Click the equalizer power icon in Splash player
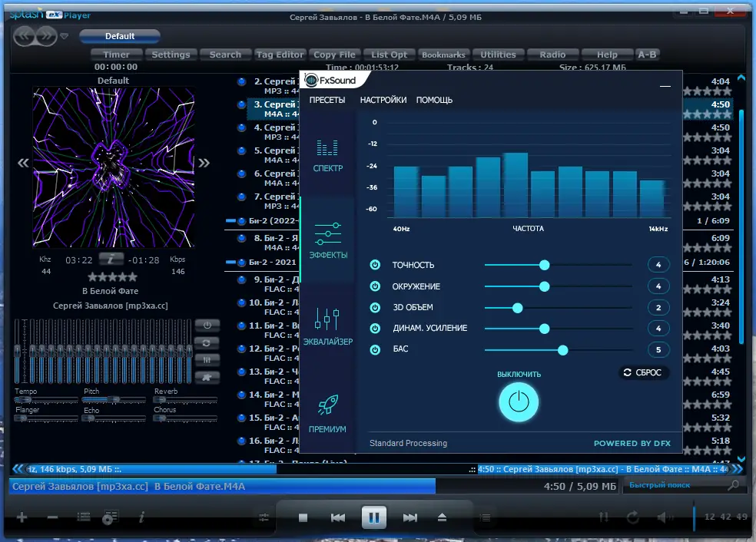The height and width of the screenshot is (542, 756). 207,326
